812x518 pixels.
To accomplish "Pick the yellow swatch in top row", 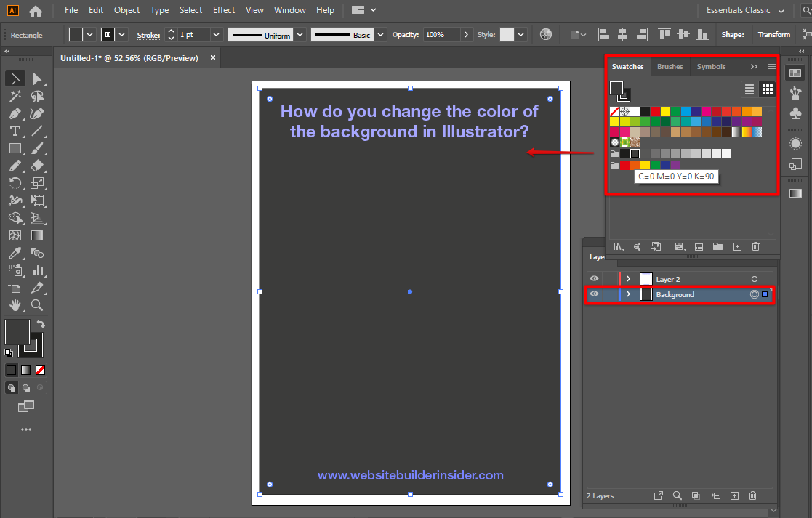I will [x=666, y=111].
